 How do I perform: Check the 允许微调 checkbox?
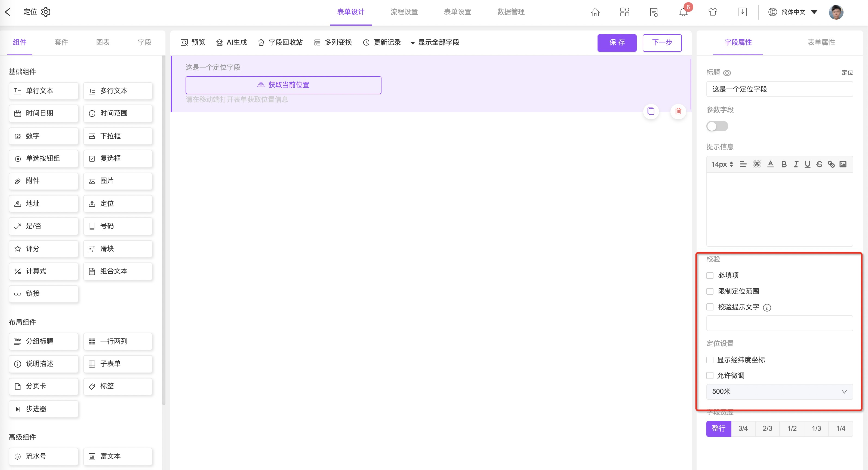pos(710,376)
